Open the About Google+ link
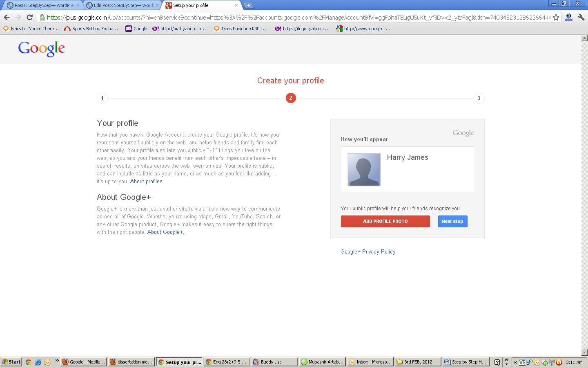This screenshot has height=368, width=588. pyautogui.click(x=165, y=232)
